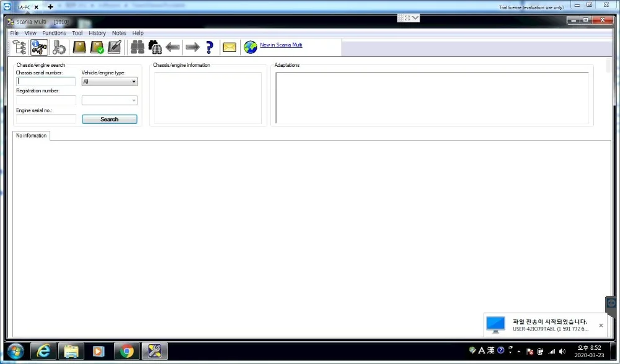Open the structure tree view icon
The height and width of the screenshot is (364, 620).
19,48
